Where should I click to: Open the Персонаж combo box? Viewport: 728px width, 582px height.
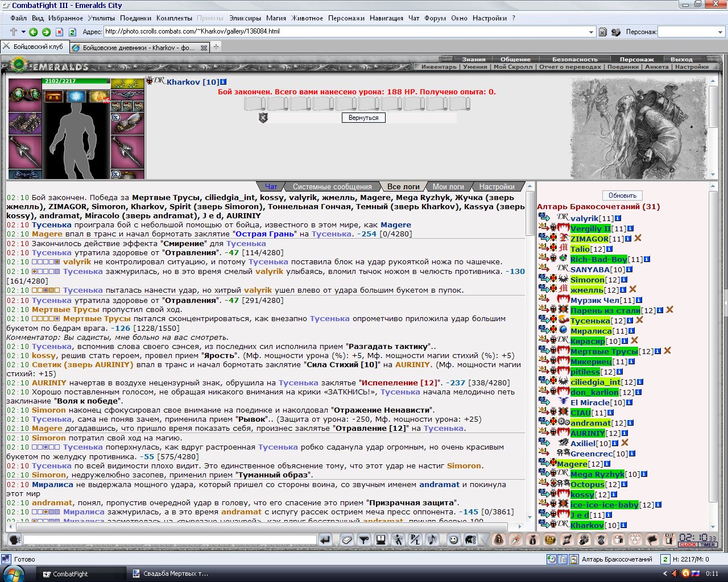pos(690,32)
